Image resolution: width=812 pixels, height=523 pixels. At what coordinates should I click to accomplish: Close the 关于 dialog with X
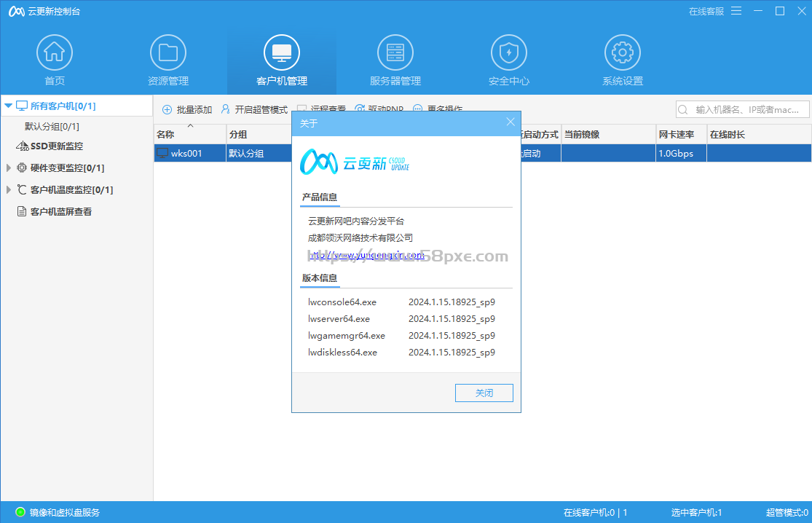coord(510,122)
